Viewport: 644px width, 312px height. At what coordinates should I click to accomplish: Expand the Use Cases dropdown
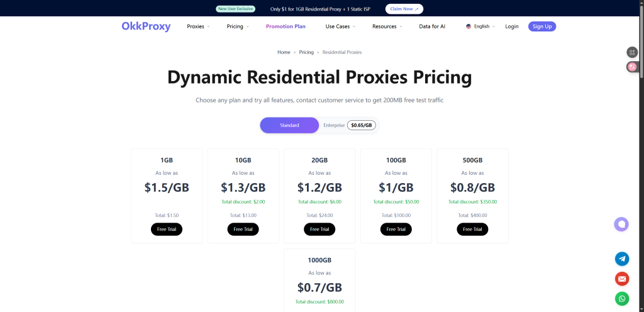coord(340,26)
